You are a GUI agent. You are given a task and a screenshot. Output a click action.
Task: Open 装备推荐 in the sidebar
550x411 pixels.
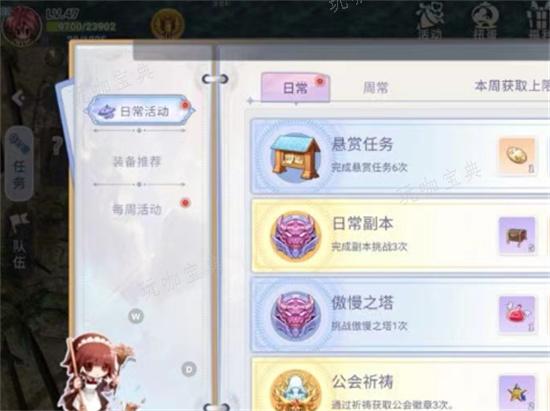click(x=137, y=162)
